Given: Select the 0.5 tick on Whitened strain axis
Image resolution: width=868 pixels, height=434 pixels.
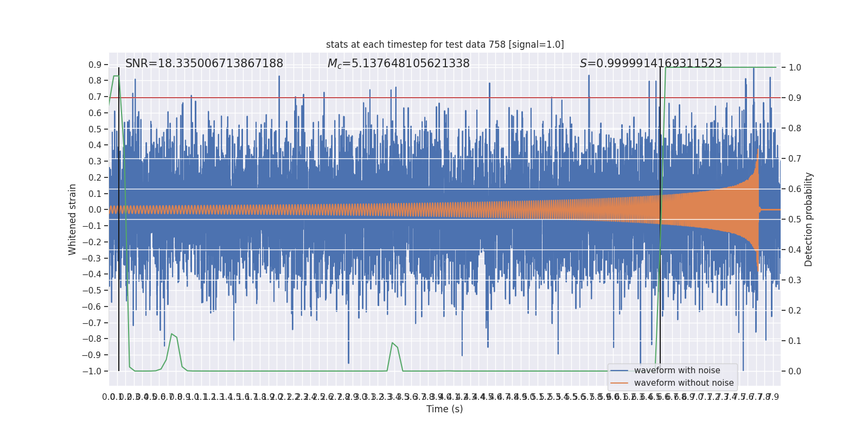Looking at the screenshot, I should tap(95, 129).
